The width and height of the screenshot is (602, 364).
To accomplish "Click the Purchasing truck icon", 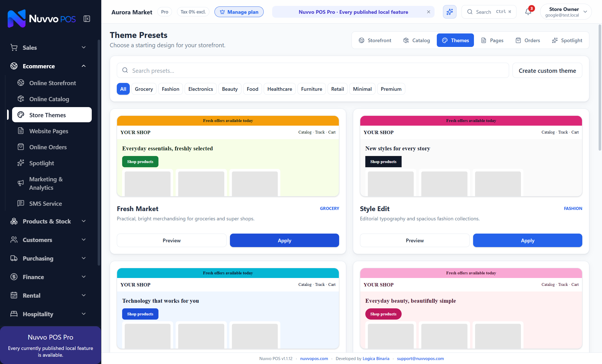I will 14,258.
